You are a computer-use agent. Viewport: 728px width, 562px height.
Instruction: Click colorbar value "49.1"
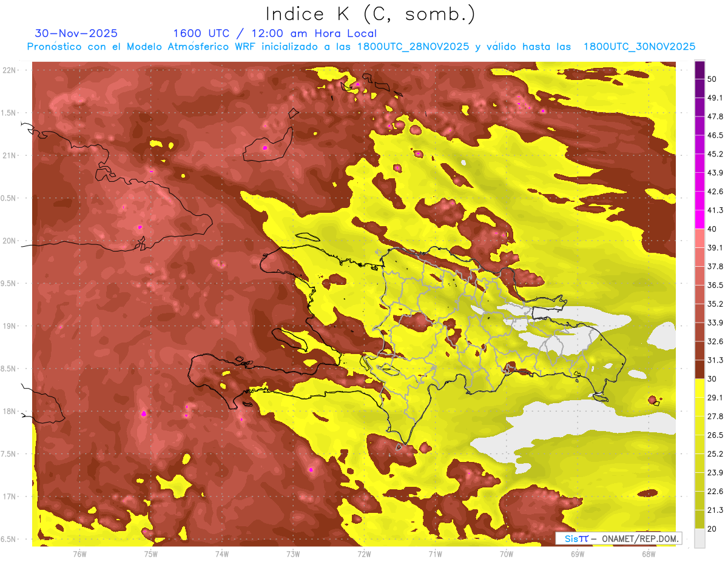click(715, 98)
